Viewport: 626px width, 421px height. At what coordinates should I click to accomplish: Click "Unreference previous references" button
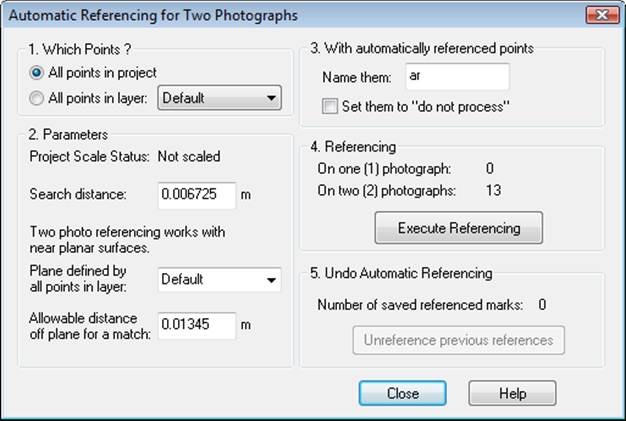pyautogui.click(x=459, y=340)
